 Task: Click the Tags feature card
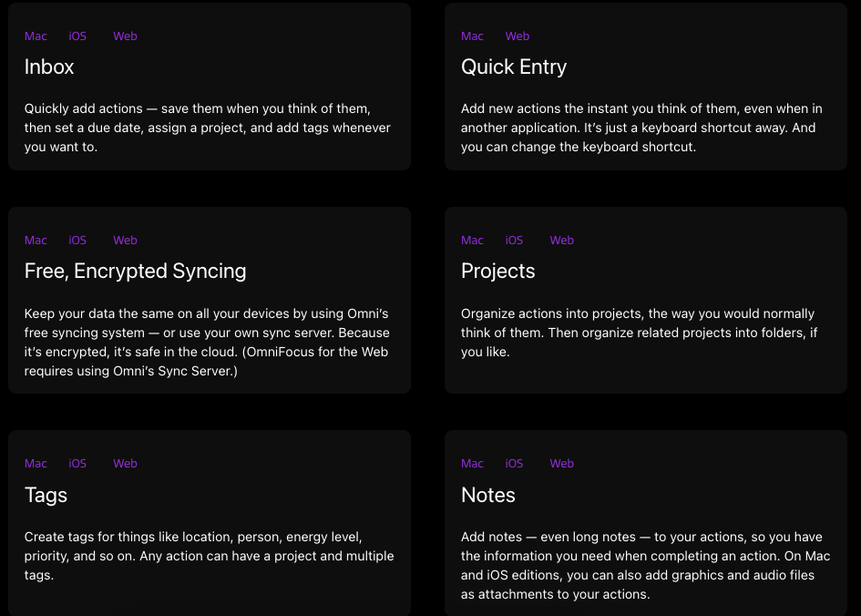(209, 524)
